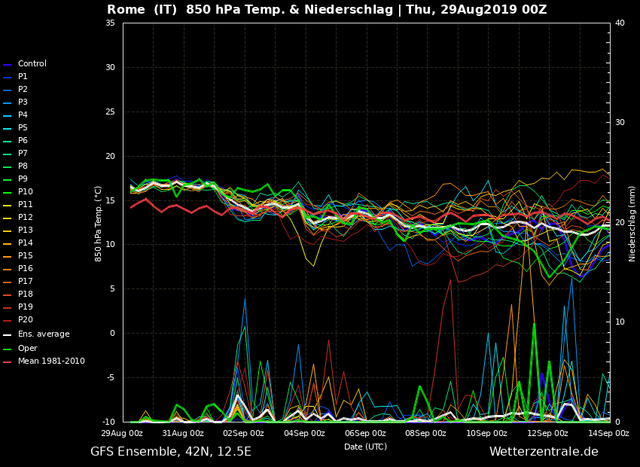The width and height of the screenshot is (640, 467).
Task: Click the 06Sep 00z date tick label
Action: click(x=367, y=434)
